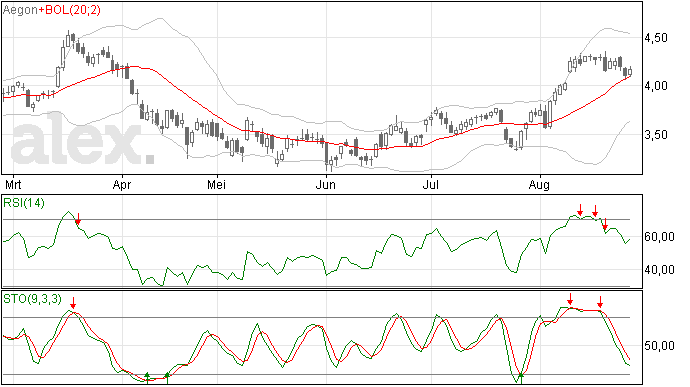This screenshot has height=387, width=690.
Task: Click the Jul month label
Action: click(430, 184)
